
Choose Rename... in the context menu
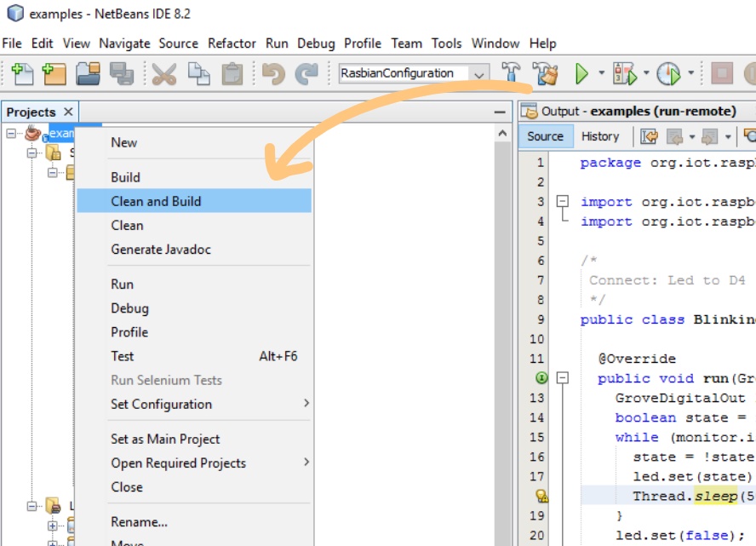point(194,522)
